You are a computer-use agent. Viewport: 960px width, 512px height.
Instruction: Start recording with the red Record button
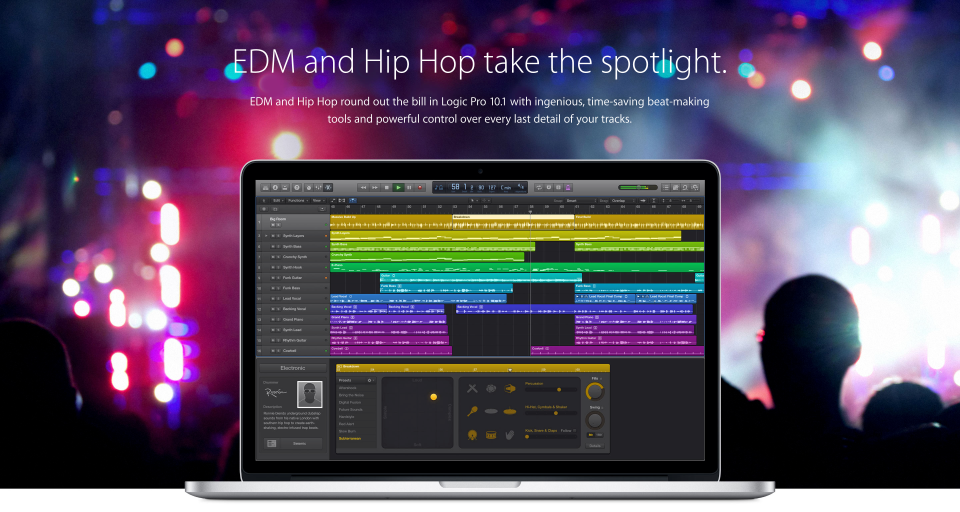(420, 187)
